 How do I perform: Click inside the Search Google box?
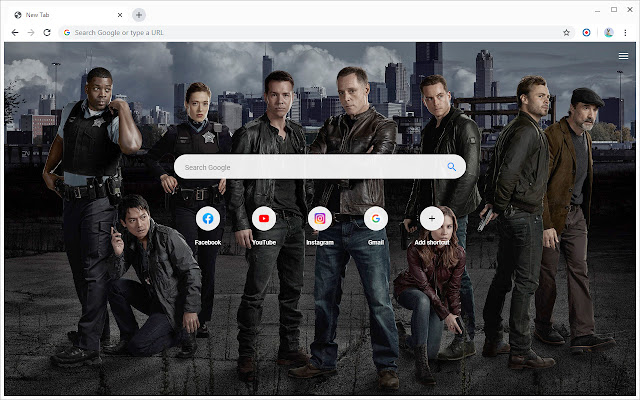[x=320, y=167]
